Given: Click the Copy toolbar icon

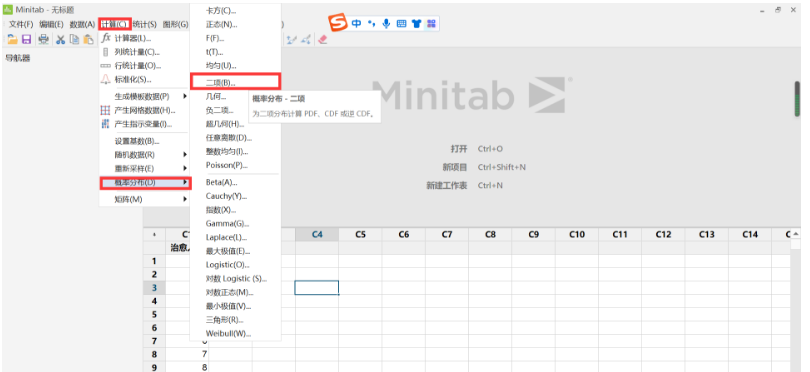Looking at the screenshot, I should (75, 39).
